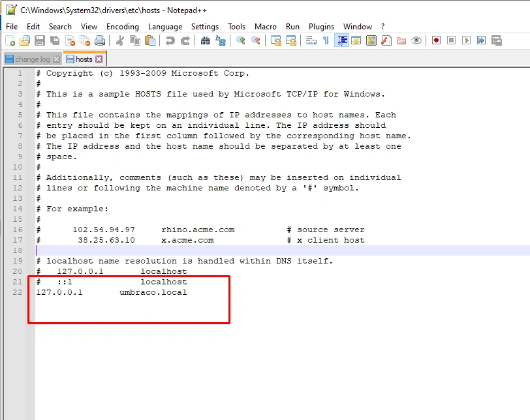Click the Notepad++ title bar app icon
The height and width of the screenshot is (420, 530).
pos(11,10)
